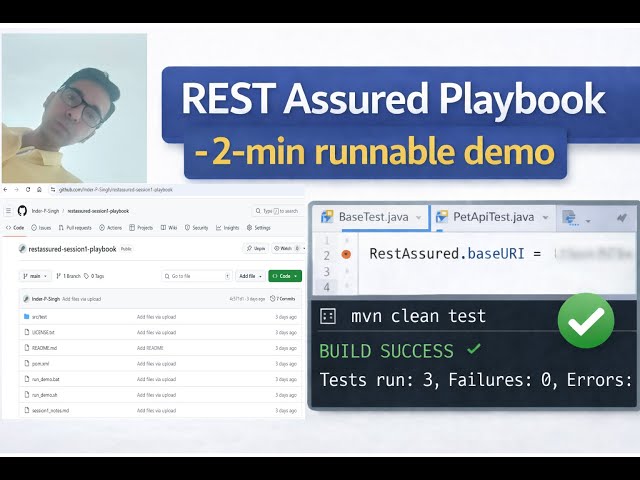Open the Projects tab
Image resolution: width=640 pixels, height=480 pixels.
point(141,228)
